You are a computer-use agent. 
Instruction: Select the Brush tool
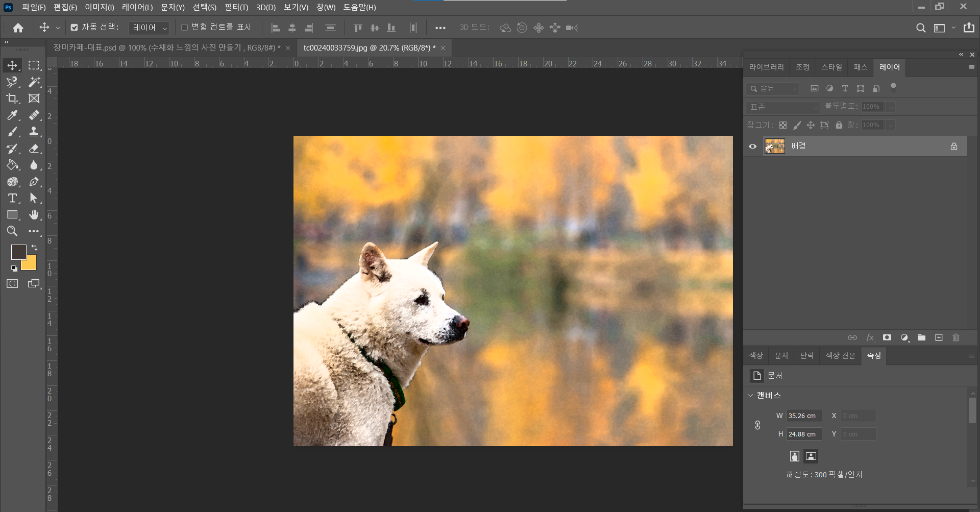12,132
